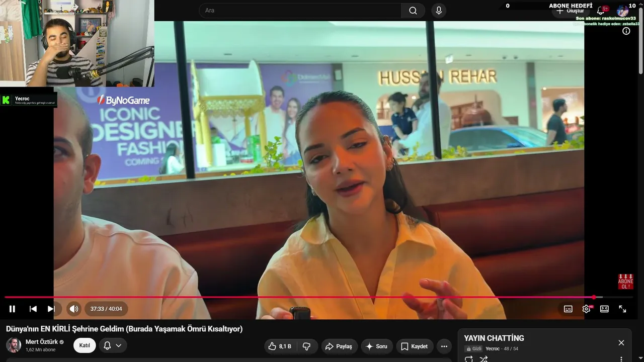This screenshot has height=362, width=644.
Task: Open the notifications bell in the header
Action: [601, 11]
